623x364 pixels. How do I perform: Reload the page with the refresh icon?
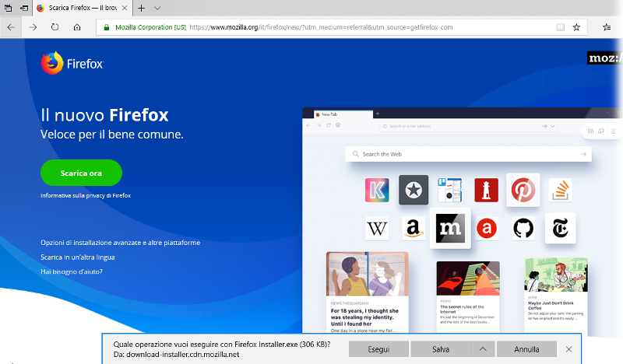pyautogui.click(x=55, y=27)
